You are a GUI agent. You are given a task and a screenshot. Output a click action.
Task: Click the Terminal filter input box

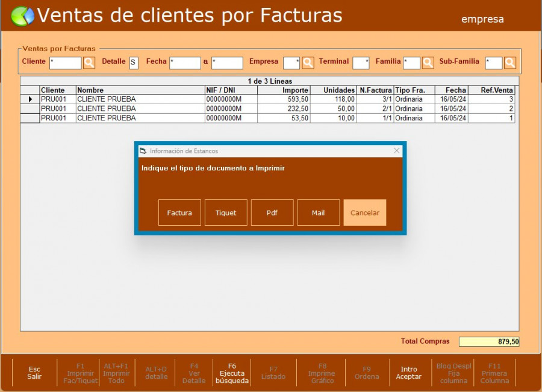coord(361,63)
